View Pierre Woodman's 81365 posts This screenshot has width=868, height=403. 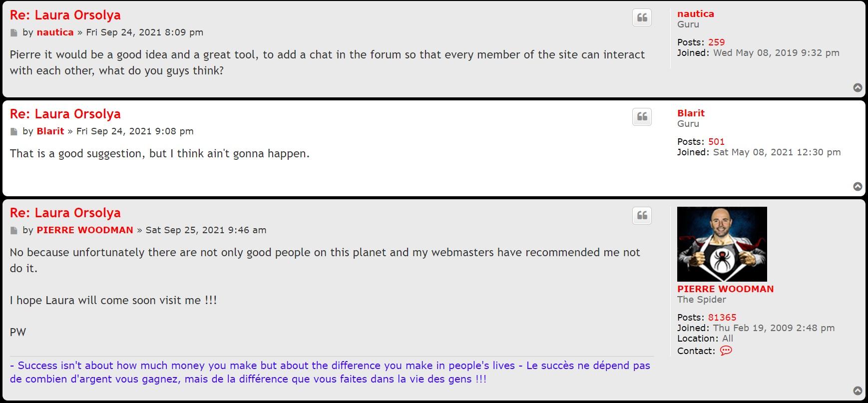click(x=722, y=318)
